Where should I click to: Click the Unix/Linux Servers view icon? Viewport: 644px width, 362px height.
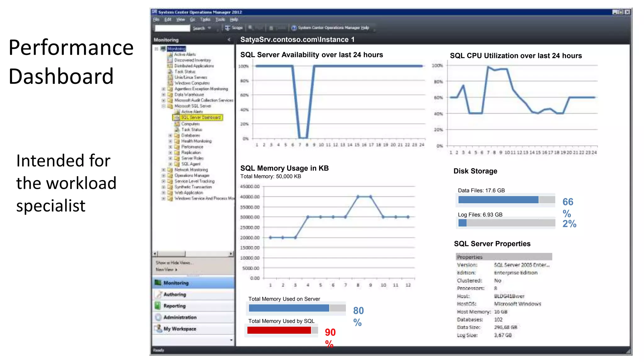pos(170,77)
